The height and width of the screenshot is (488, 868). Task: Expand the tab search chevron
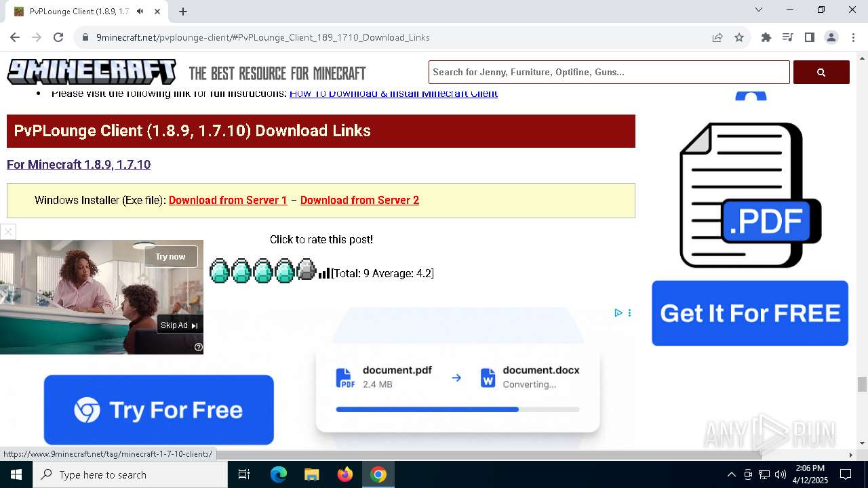click(x=759, y=9)
